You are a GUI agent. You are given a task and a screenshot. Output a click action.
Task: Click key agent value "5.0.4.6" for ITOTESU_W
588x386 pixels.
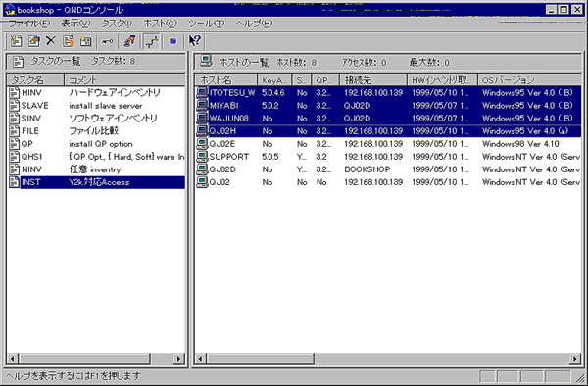pyautogui.click(x=273, y=92)
